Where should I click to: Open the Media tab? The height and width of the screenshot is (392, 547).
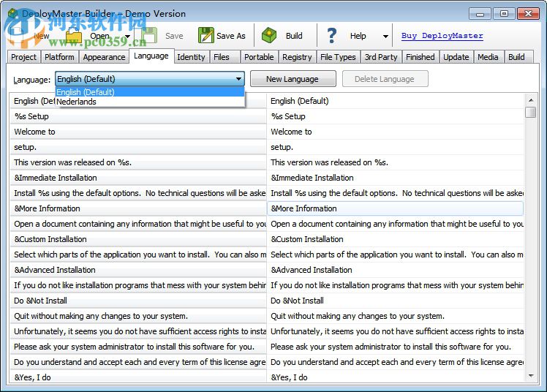click(488, 57)
